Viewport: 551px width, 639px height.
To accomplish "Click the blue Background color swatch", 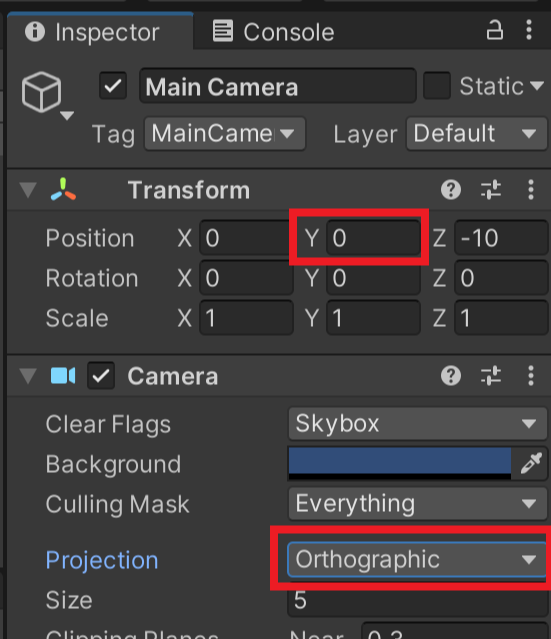I will (x=399, y=463).
